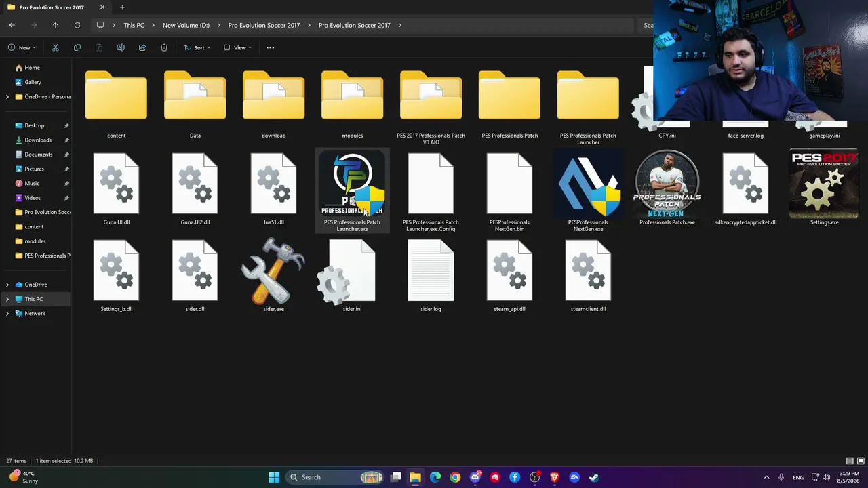Switch to details view layout toggle
868x488 pixels.
click(x=850, y=461)
